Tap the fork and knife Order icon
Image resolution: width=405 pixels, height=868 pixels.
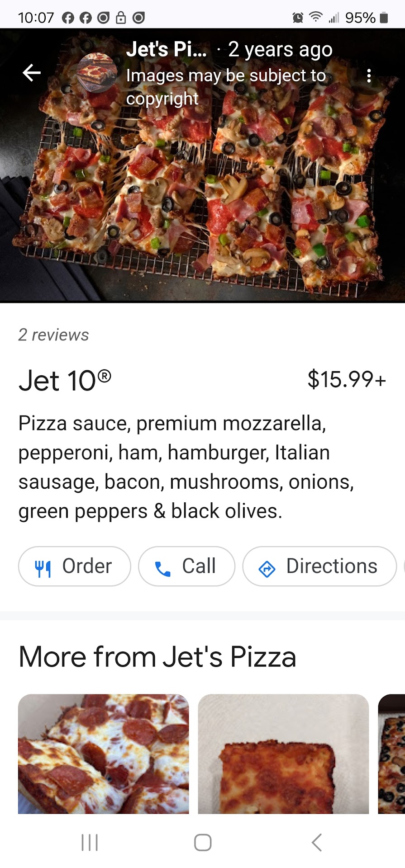pos(43,568)
